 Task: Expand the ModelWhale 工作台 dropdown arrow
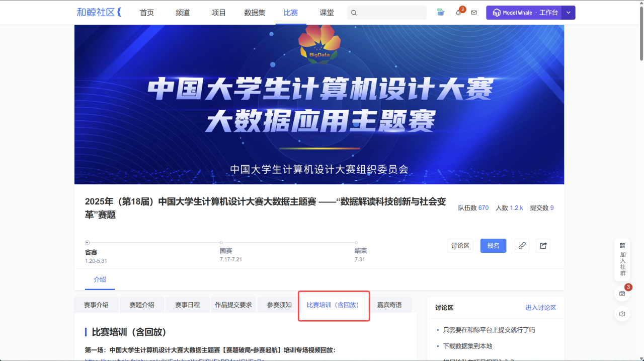[569, 13]
